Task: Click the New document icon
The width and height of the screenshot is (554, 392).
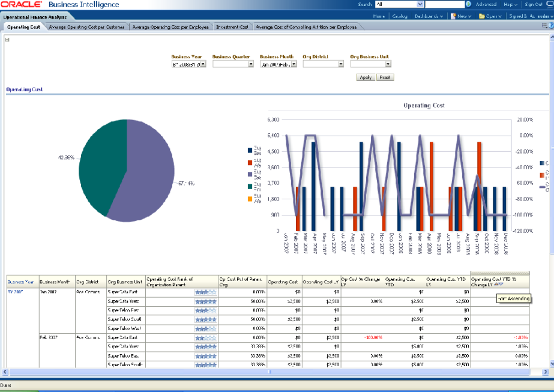Action: point(453,16)
